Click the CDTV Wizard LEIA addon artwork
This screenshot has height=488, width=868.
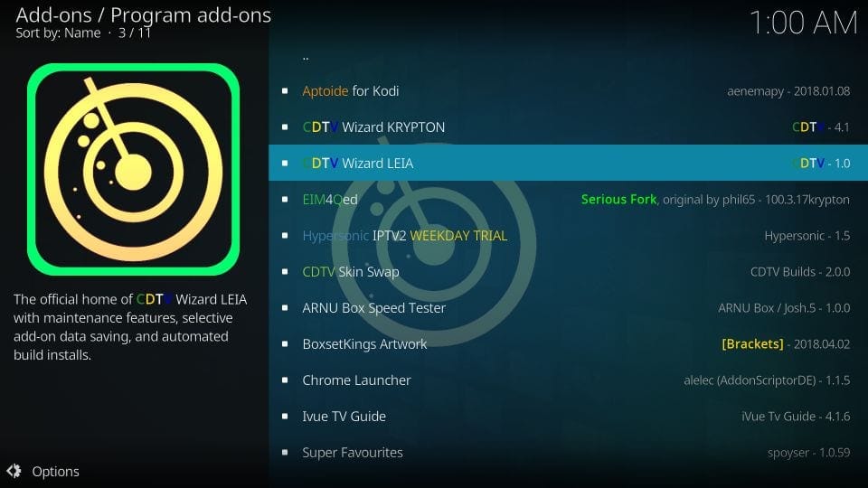click(x=134, y=169)
